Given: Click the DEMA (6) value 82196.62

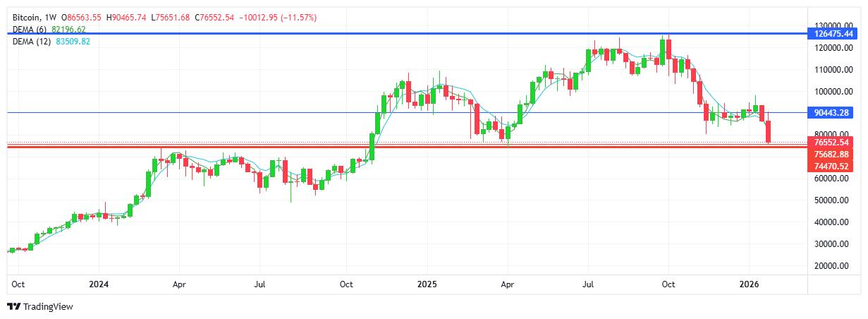Looking at the screenshot, I should [x=69, y=30].
